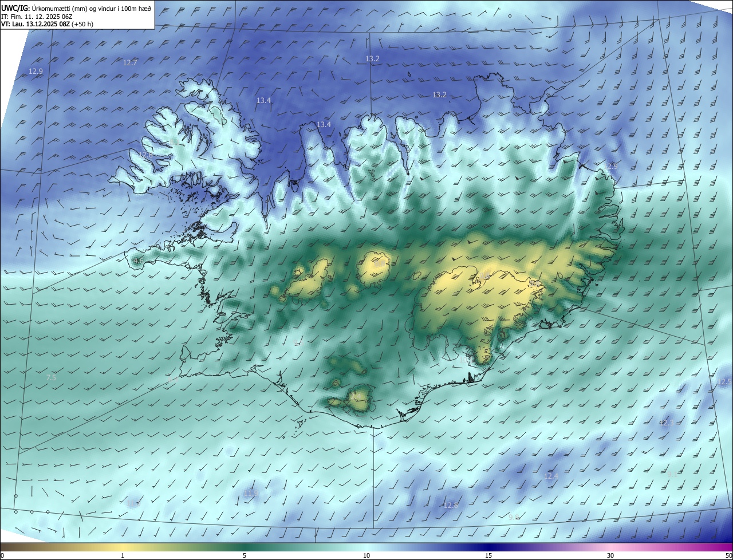This screenshot has height=560, width=733.
Task: Click the 12.4 value label on the map
Action: [551, 476]
